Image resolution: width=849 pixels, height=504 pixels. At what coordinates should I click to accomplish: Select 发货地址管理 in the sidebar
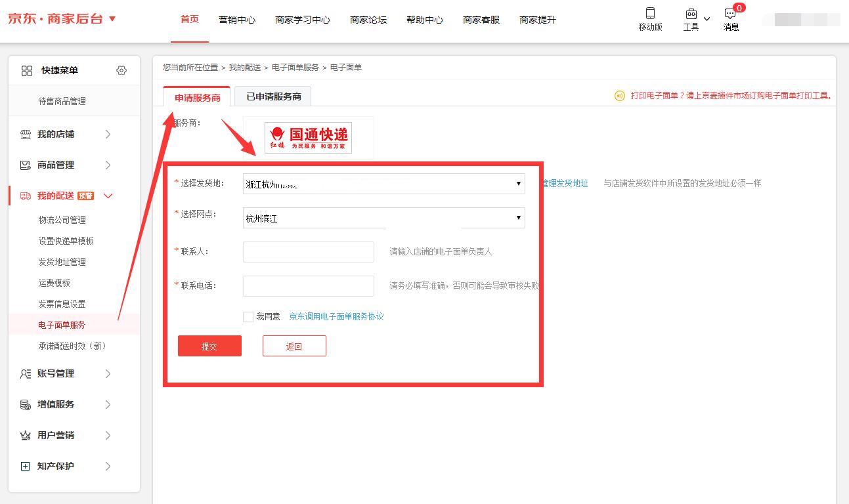[x=62, y=262]
